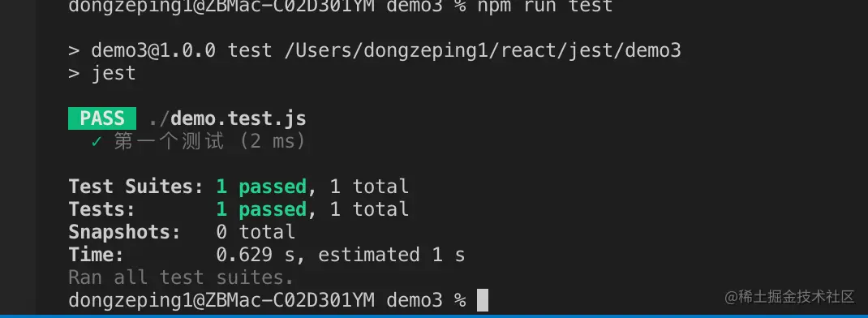Image resolution: width=868 pixels, height=318 pixels.
Task: Click the 'Snapshots:' label
Action: (125, 232)
